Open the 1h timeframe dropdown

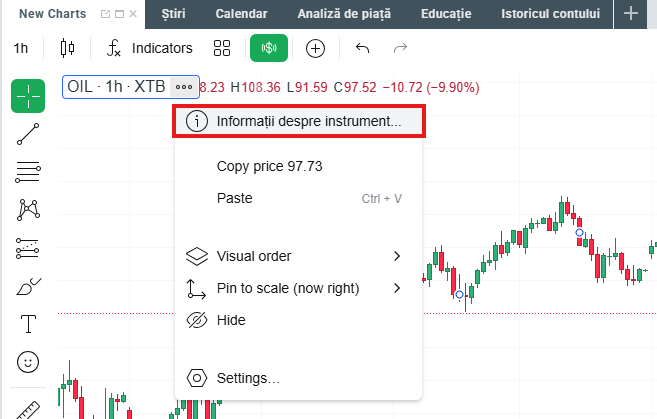[21, 48]
